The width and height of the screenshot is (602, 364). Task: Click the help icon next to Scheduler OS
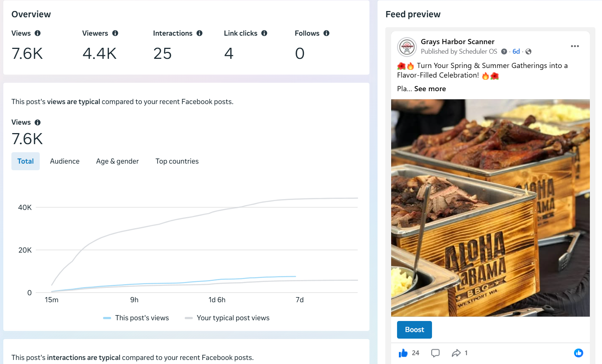point(504,51)
